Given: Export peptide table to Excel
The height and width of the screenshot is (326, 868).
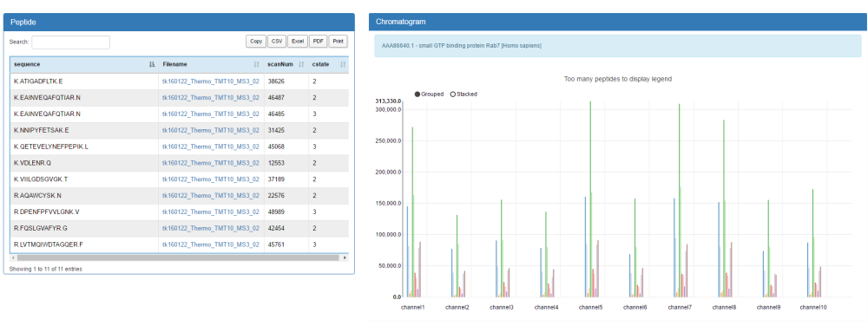Looking at the screenshot, I should 298,42.
